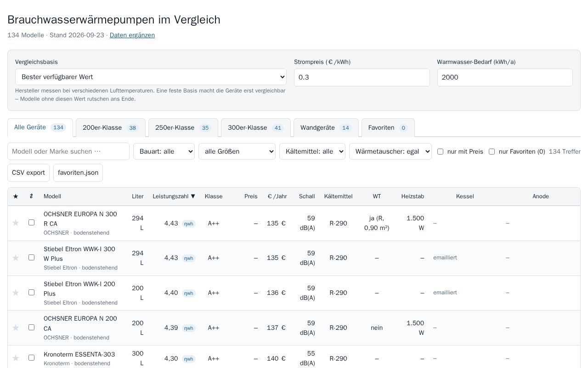
Task: Show the Wandgeräte tab
Action: 326,128
